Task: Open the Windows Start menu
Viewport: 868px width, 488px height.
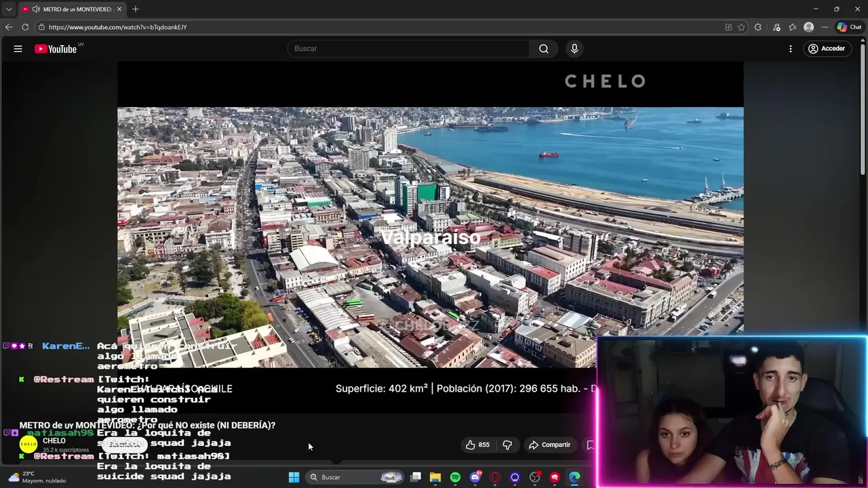Action: click(294, 477)
